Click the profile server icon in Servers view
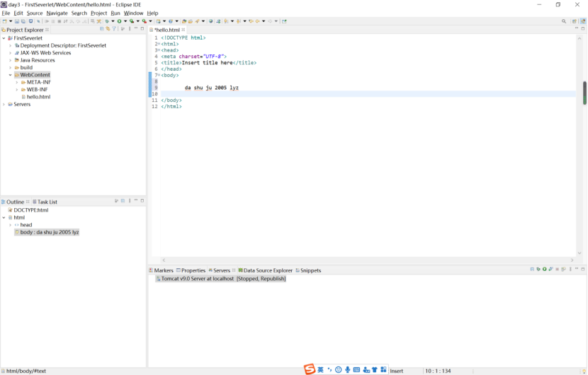This screenshot has height=375, width=588. click(x=551, y=269)
